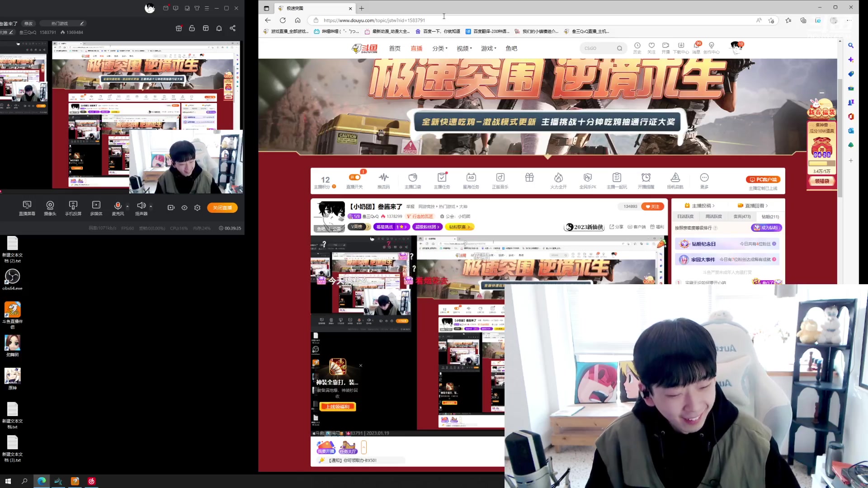This screenshot has width=868, height=488.
Task: Click 成为钻粉 button
Action: tap(767, 228)
